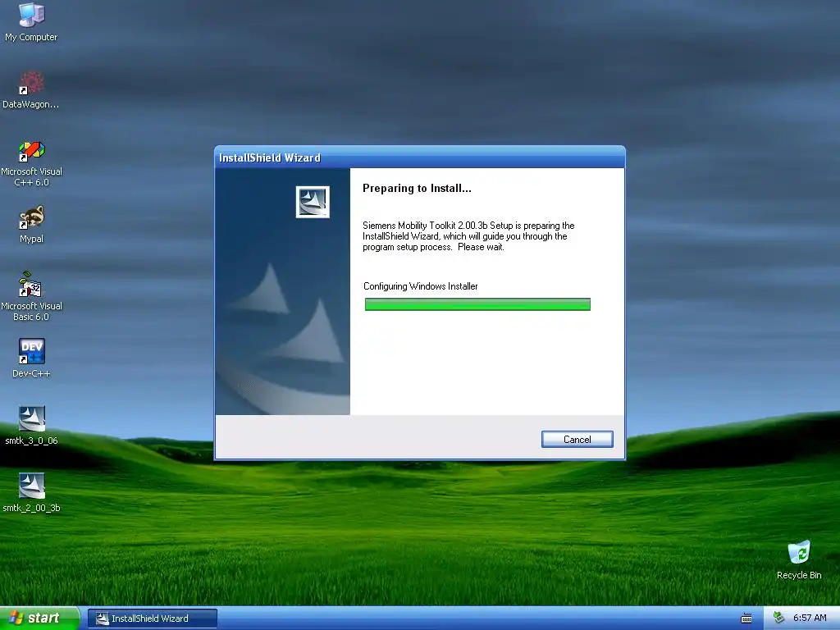Select the Recycle Bin icon
The image size is (840, 630).
coord(799,559)
